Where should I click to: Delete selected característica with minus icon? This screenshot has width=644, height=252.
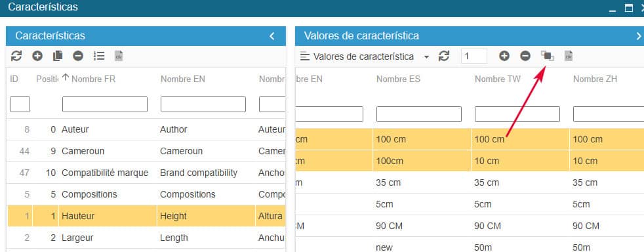[78, 56]
